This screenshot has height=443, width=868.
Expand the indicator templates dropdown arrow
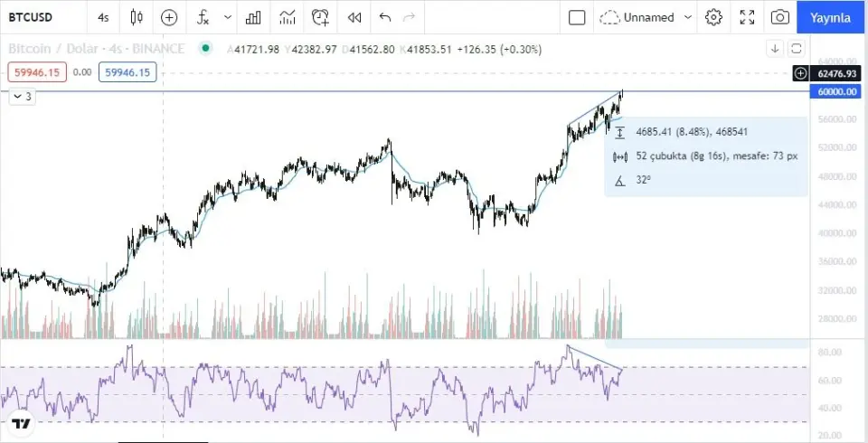pyautogui.click(x=228, y=17)
